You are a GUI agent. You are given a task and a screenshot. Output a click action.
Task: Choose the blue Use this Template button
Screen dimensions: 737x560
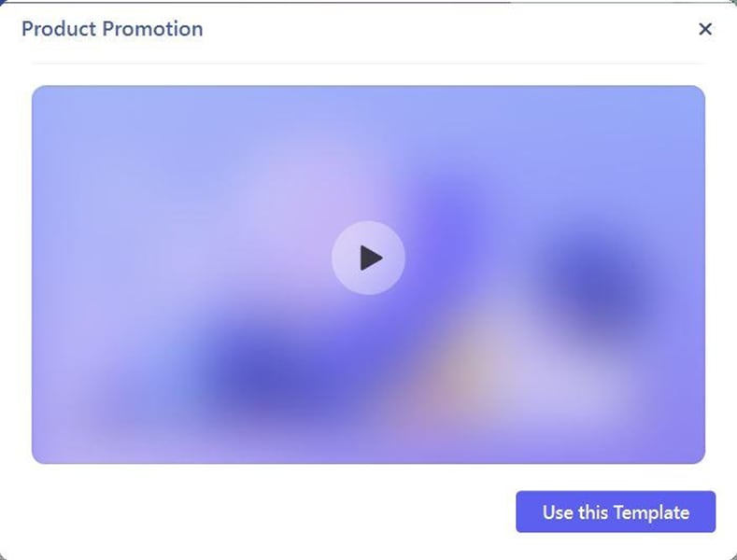click(616, 511)
